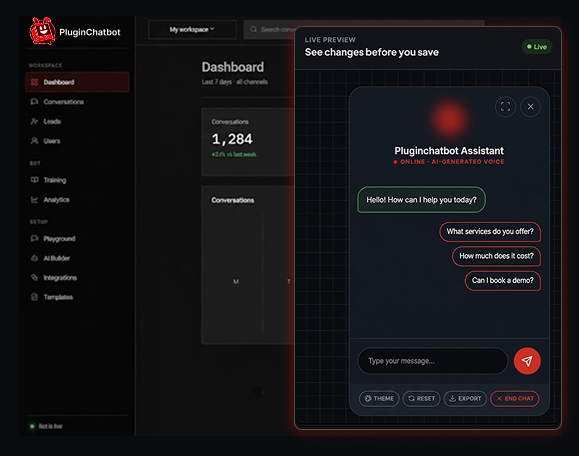Open the THEME options
579x456 pixels.
tap(379, 398)
